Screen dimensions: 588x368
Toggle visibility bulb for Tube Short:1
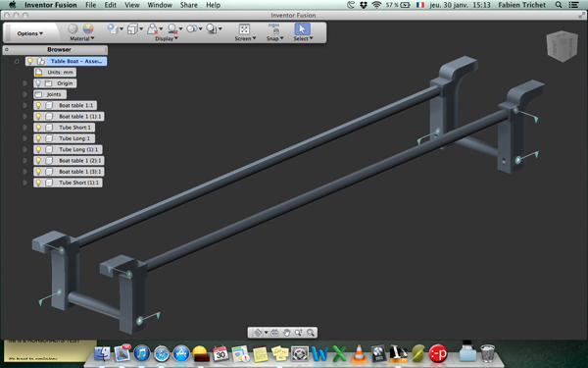(38, 128)
